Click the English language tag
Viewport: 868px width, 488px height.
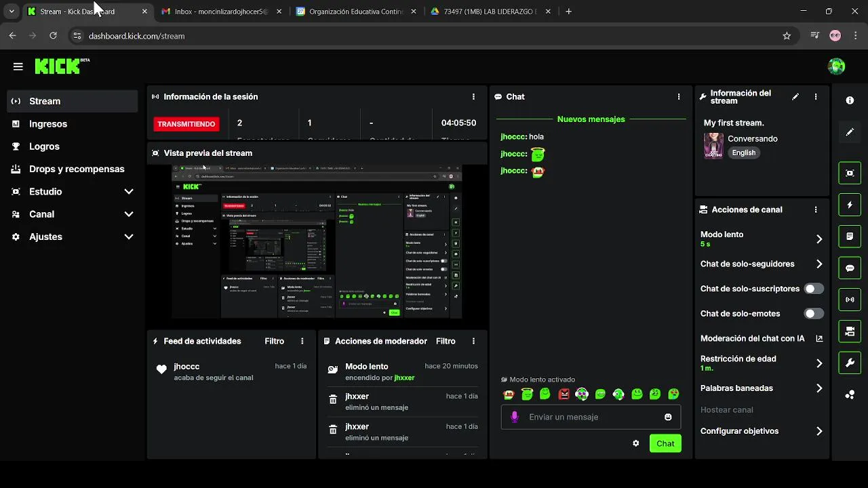pos(743,152)
